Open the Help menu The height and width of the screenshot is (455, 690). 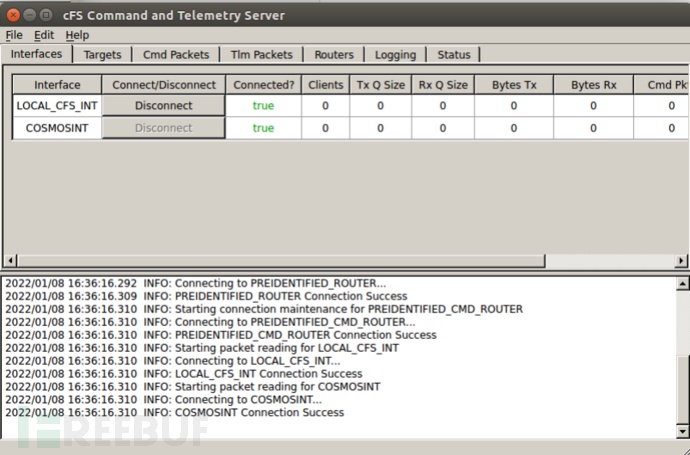coord(77,35)
